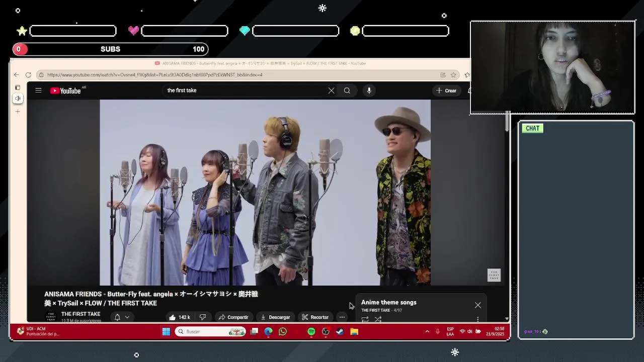Click the SUBS goal bar
644x362 pixels.
pos(110,49)
